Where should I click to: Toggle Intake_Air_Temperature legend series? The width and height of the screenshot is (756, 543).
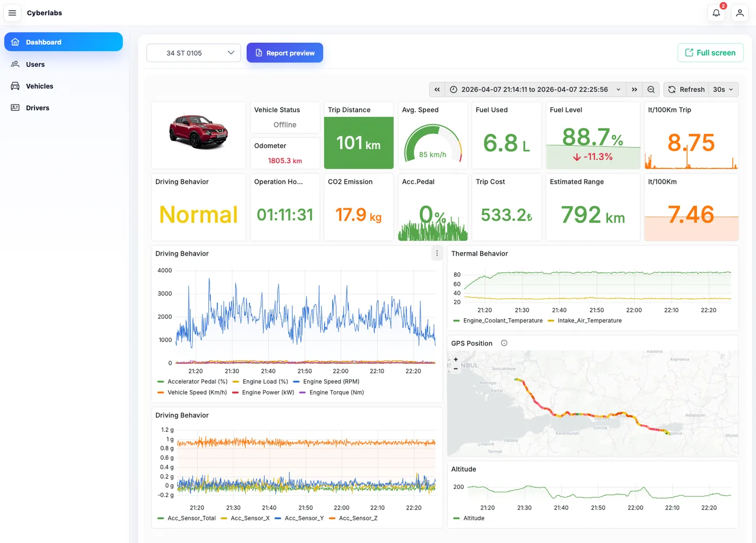pyautogui.click(x=585, y=320)
